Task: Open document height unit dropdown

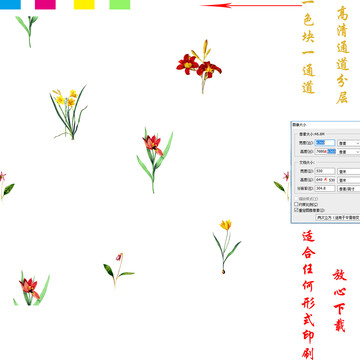Action: click(349, 180)
